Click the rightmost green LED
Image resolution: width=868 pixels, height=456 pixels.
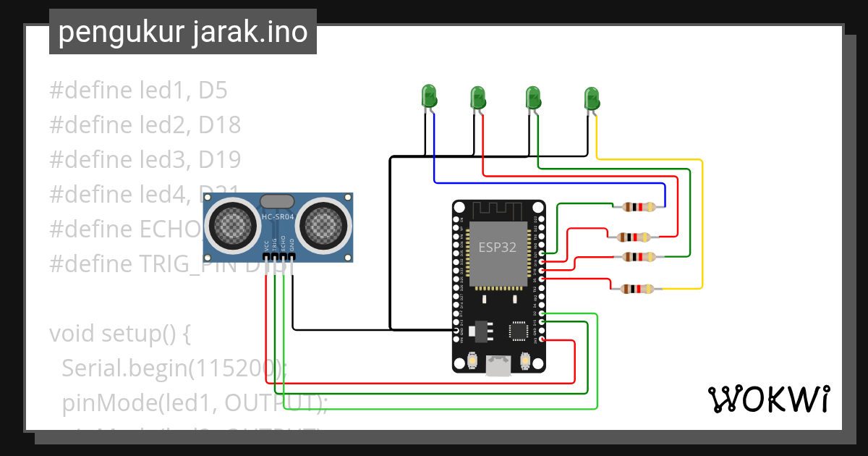click(593, 96)
